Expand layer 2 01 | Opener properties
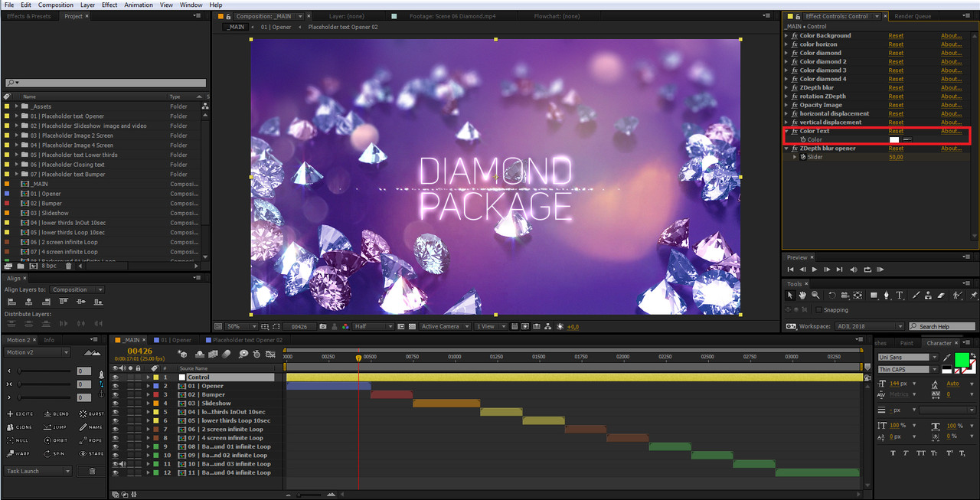Viewport: 980px width, 500px height. [x=149, y=386]
